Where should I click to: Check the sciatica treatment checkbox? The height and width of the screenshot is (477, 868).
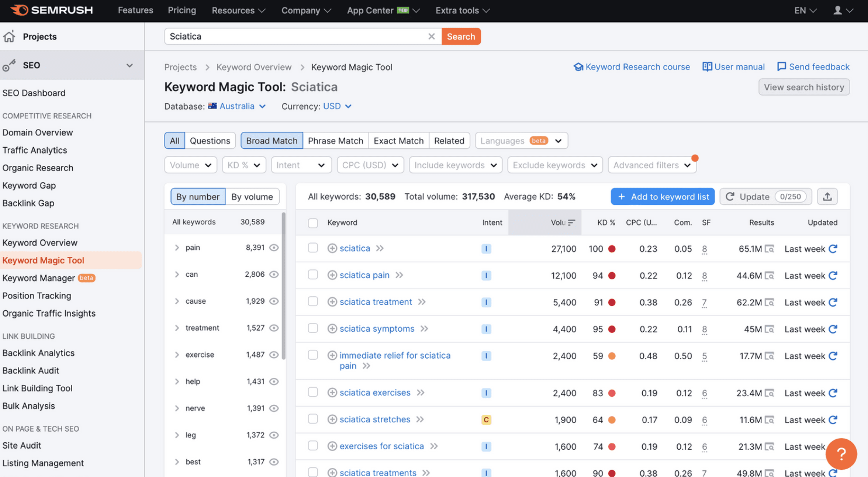(x=313, y=301)
